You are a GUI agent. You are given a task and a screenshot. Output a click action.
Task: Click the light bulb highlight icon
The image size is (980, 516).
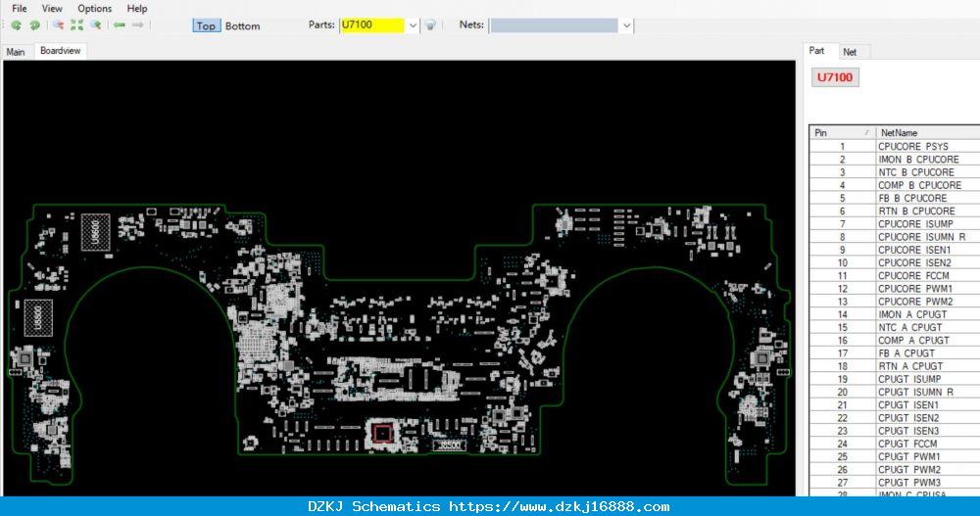[x=430, y=25]
